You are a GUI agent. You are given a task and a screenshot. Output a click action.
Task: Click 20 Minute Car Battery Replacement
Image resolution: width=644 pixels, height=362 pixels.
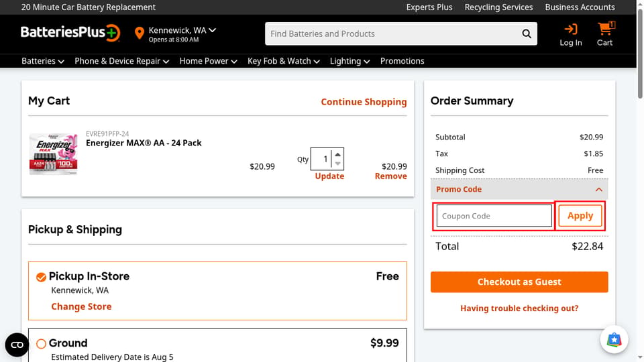89,7
